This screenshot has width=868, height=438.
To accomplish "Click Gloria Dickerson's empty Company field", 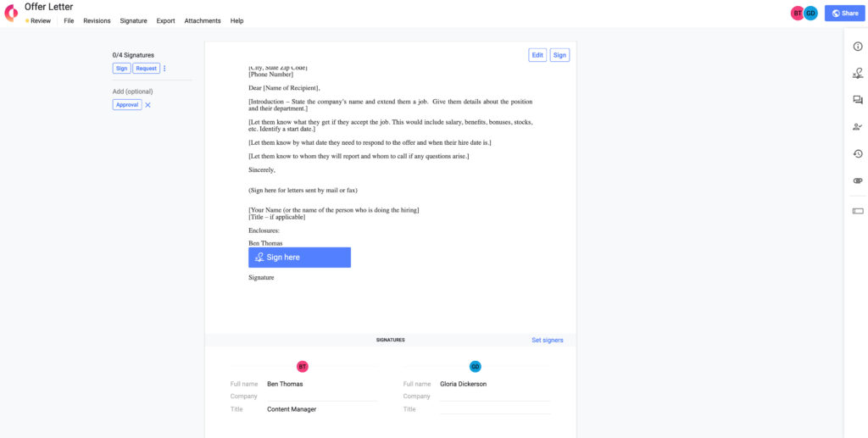I will [x=495, y=396].
